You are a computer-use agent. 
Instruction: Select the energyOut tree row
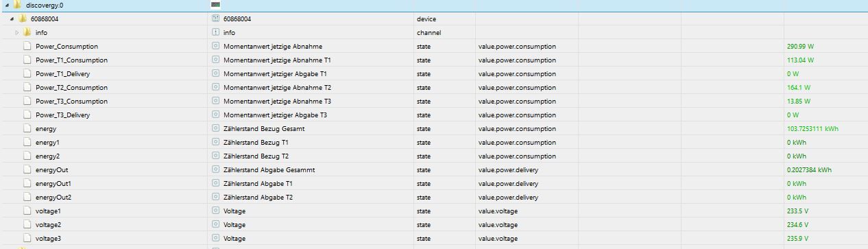pyautogui.click(x=434, y=169)
